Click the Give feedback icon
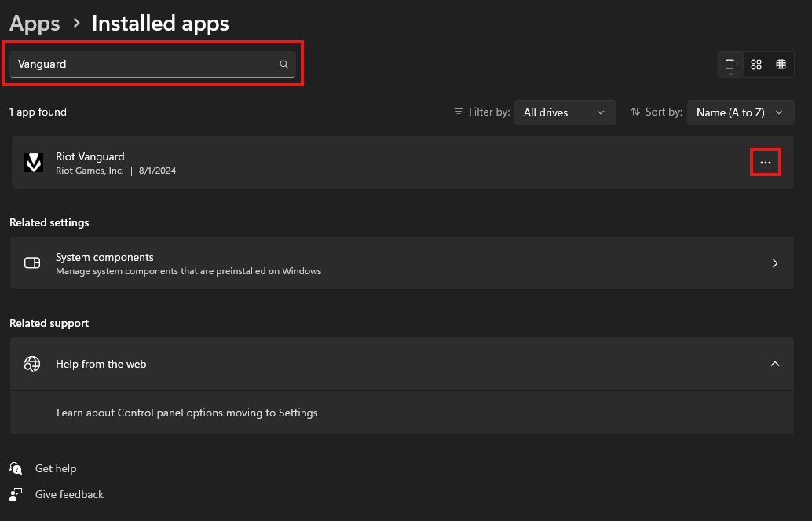This screenshot has height=521, width=812. click(16, 494)
